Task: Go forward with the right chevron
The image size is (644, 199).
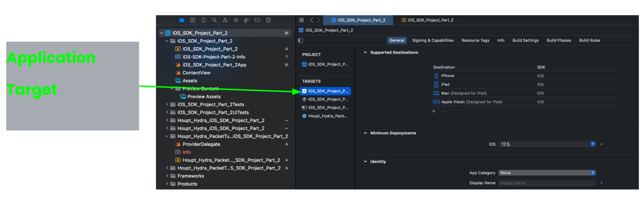Action: (x=319, y=20)
